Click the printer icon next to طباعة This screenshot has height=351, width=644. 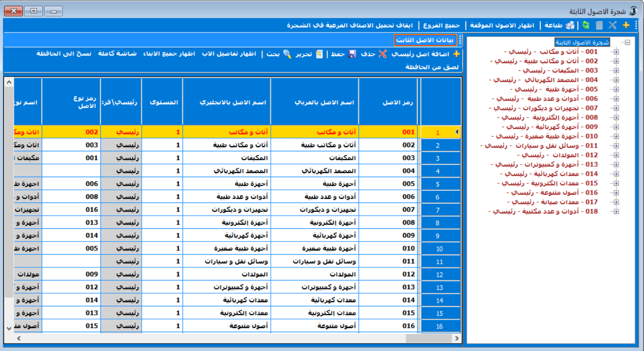pyautogui.click(x=570, y=25)
